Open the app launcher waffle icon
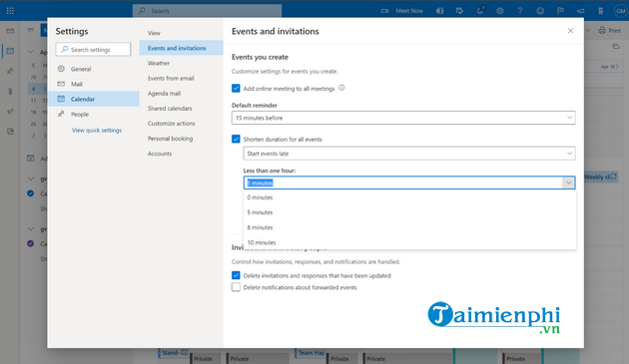629x364 pixels. point(10,11)
